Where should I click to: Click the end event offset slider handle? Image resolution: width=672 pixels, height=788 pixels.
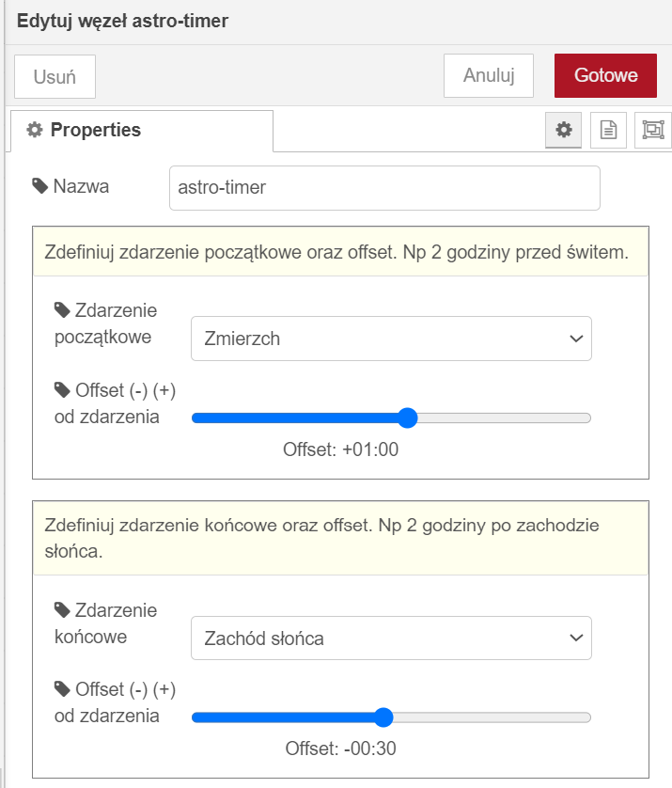tap(383, 717)
